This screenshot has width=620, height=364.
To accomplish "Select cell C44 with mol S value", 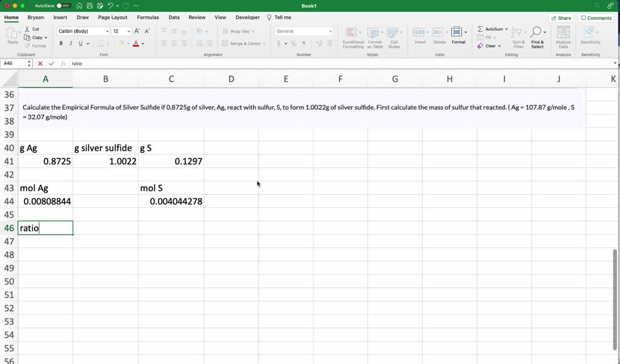I will pyautogui.click(x=171, y=201).
